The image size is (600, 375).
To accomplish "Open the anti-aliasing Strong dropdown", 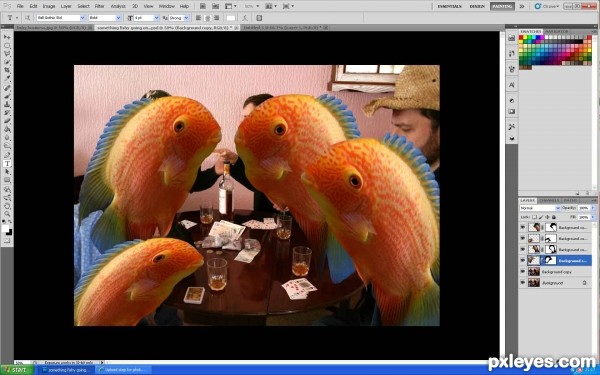I will click(186, 18).
